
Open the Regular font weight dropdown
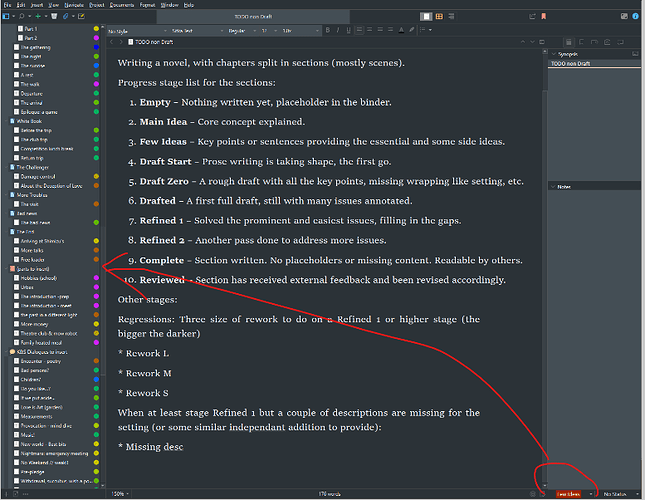(x=242, y=31)
